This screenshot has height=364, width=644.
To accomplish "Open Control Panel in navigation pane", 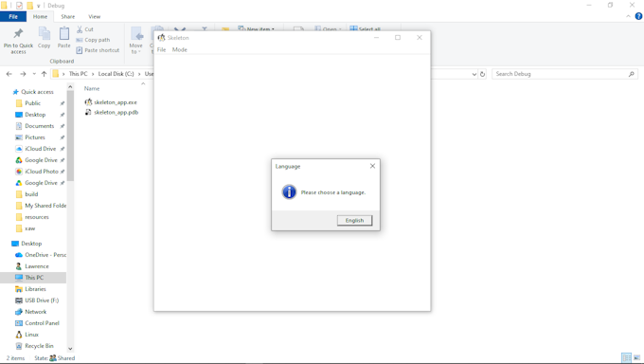I will [x=37, y=323].
